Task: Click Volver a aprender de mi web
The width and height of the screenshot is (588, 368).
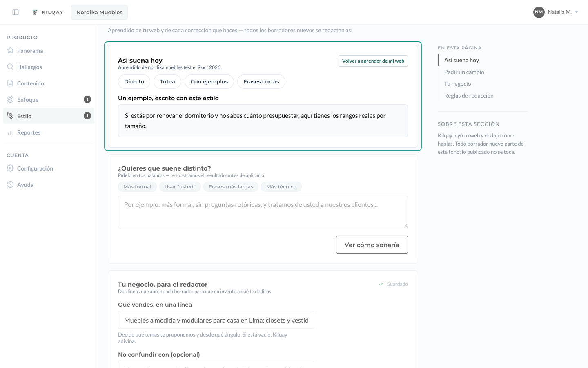Action: [373, 61]
